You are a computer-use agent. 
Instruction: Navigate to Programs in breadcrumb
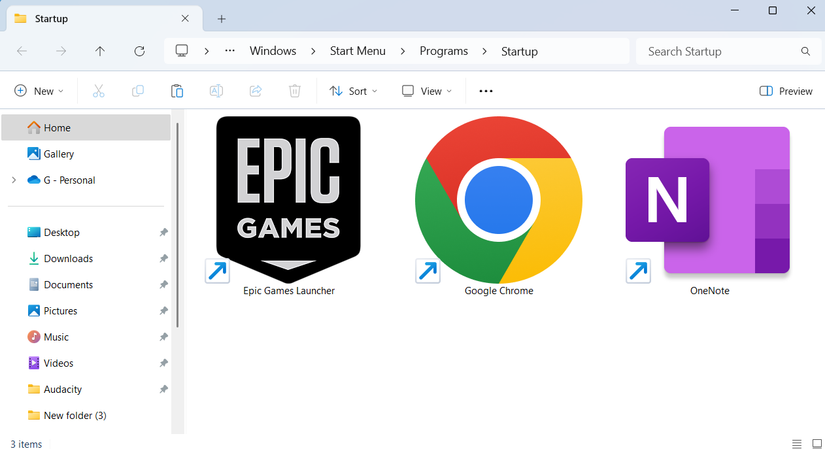pyautogui.click(x=444, y=51)
